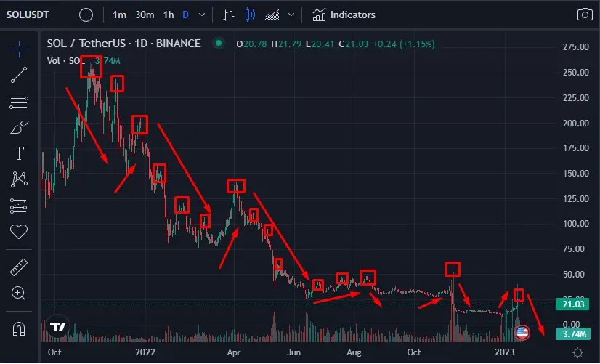The height and width of the screenshot is (364, 600).
Task: Open the TradingView logo link
Action: tap(58, 326)
